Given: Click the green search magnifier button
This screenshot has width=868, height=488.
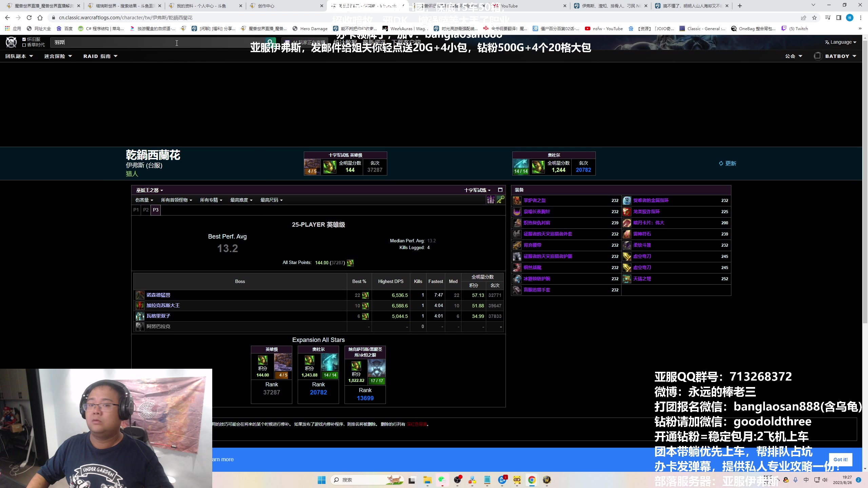Looking at the screenshot, I should tap(270, 42).
